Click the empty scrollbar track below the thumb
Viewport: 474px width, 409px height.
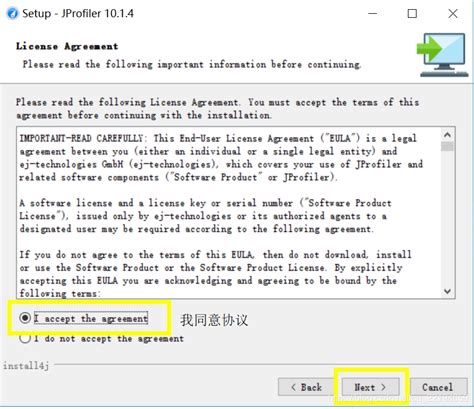[x=447, y=218]
